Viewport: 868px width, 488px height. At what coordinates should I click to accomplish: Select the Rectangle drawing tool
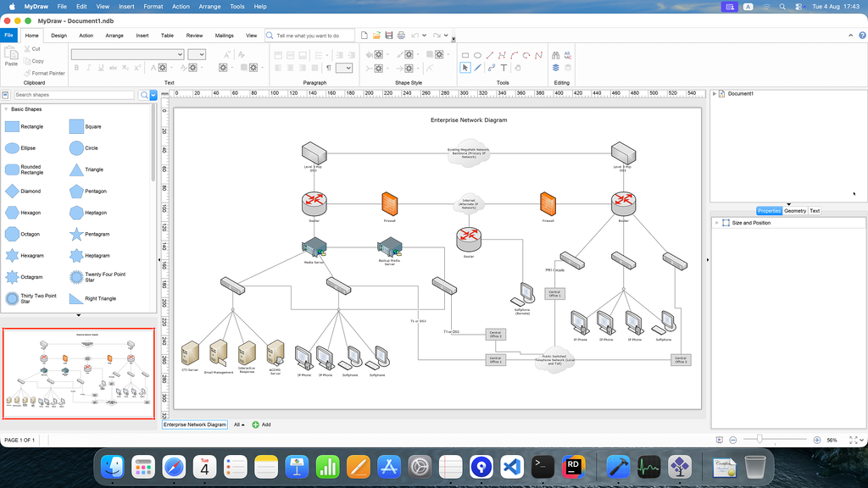[x=465, y=55]
